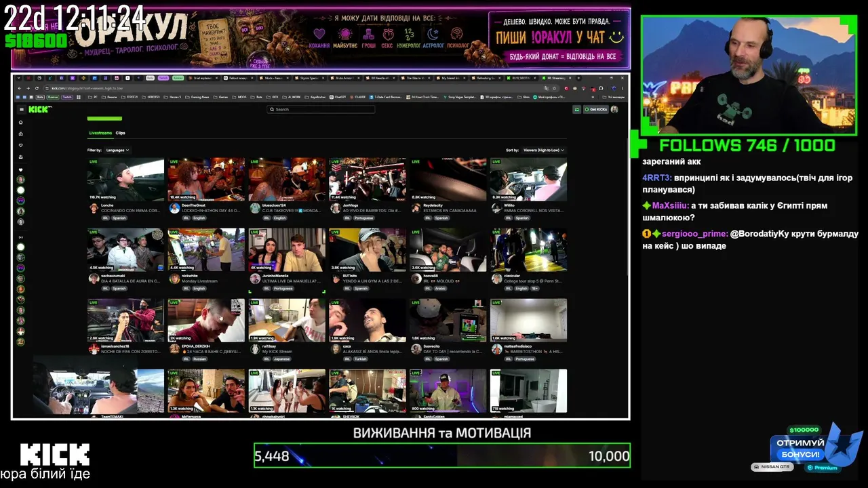Click the sergiooo_prime username in chat
Screen dimensions: 868x488
(694, 234)
